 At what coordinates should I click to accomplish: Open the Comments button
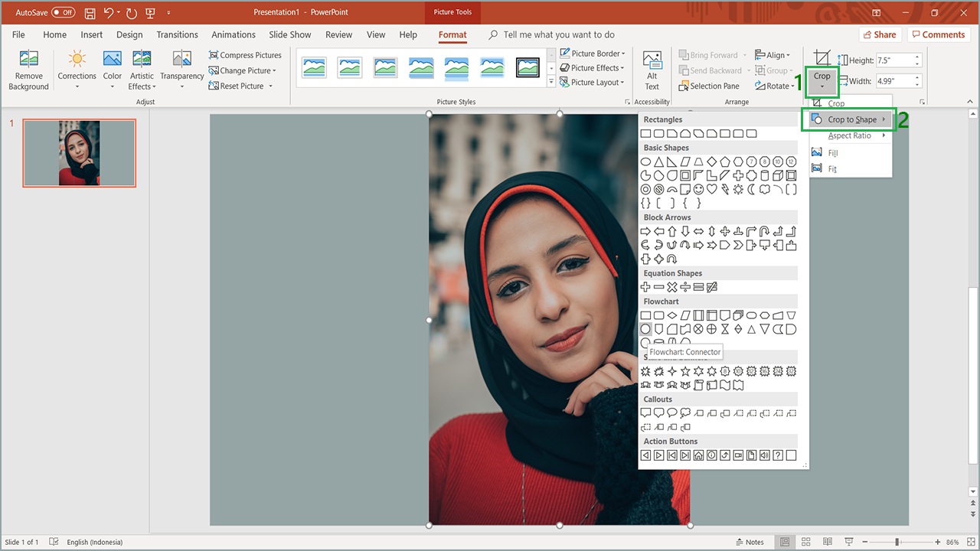click(x=938, y=34)
